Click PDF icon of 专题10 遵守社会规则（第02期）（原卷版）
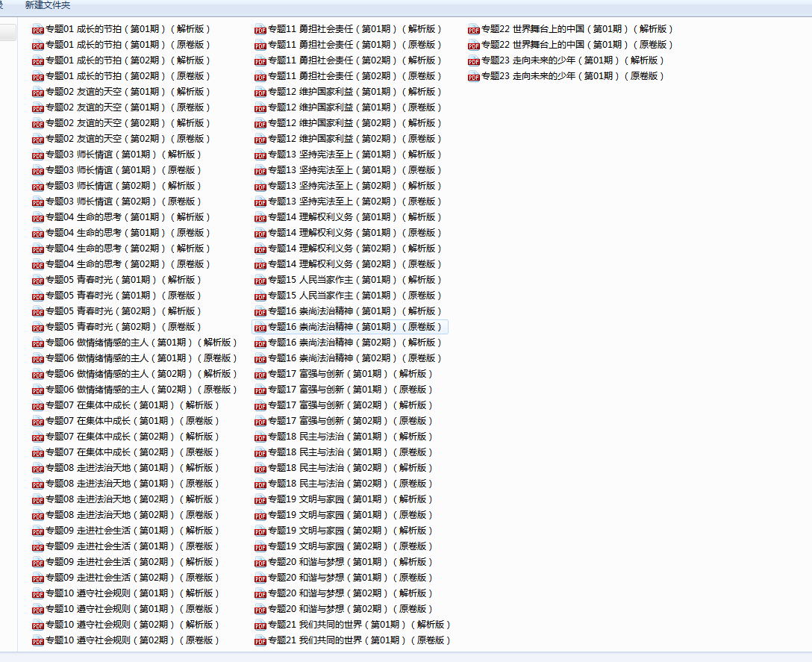Image resolution: width=812 pixels, height=662 pixels. tap(38, 641)
